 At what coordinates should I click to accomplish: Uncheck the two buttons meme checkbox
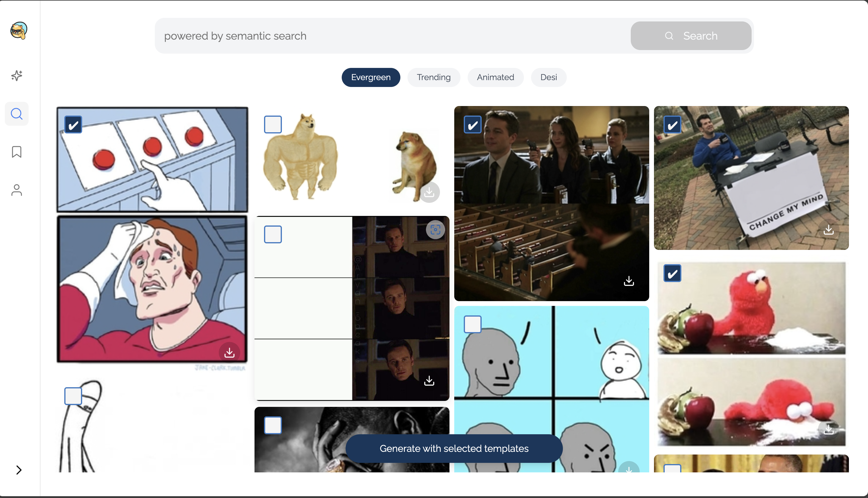(x=73, y=125)
